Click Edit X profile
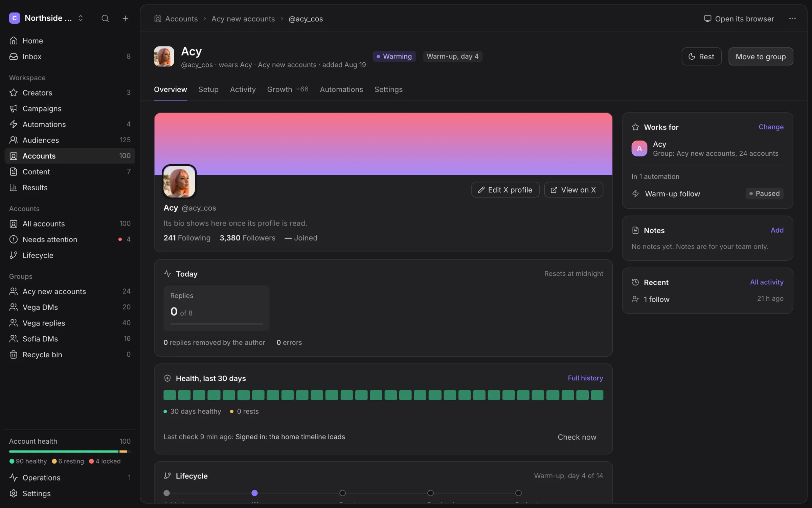This screenshot has height=508, width=812. click(505, 190)
